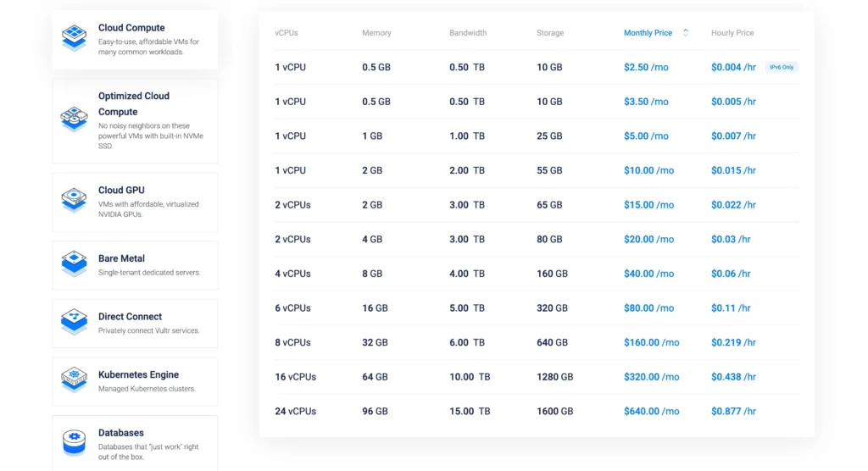Click the $0.03 /hr hourly price

[731, 239]
